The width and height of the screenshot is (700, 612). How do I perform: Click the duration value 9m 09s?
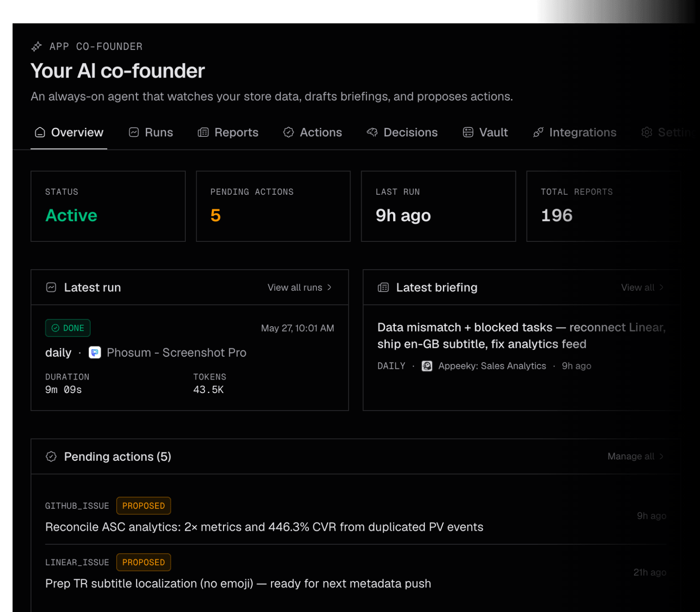point(64,390)
